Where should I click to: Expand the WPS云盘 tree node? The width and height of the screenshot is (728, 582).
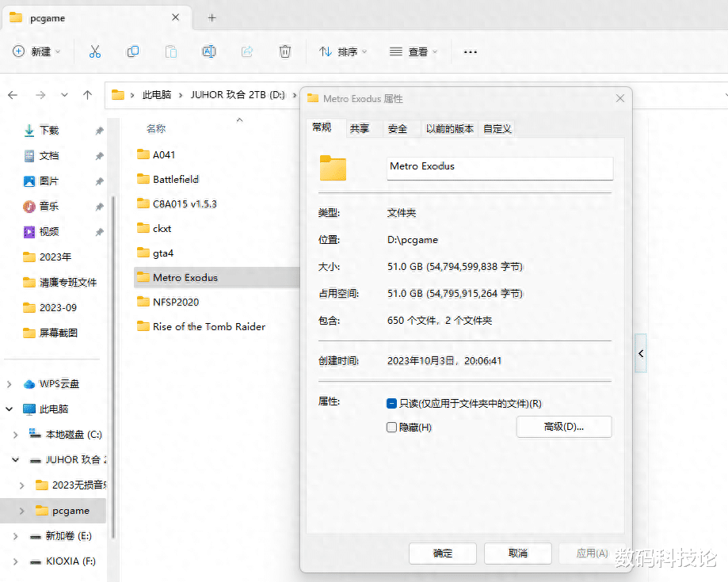[x=10, y=384]
